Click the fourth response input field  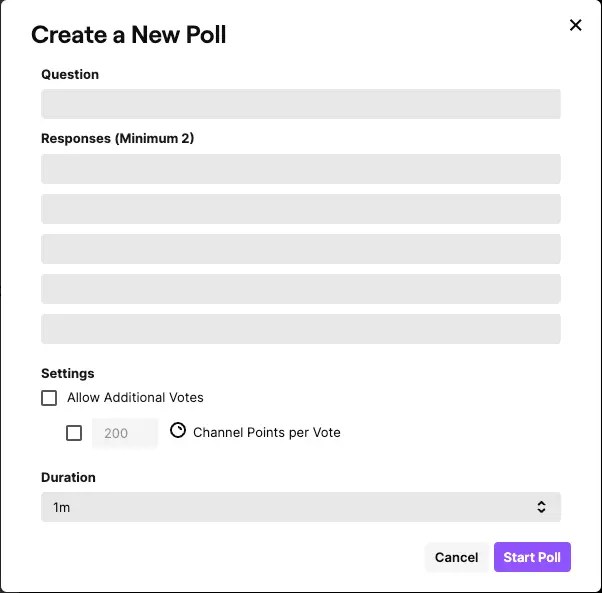pos(300,289)
